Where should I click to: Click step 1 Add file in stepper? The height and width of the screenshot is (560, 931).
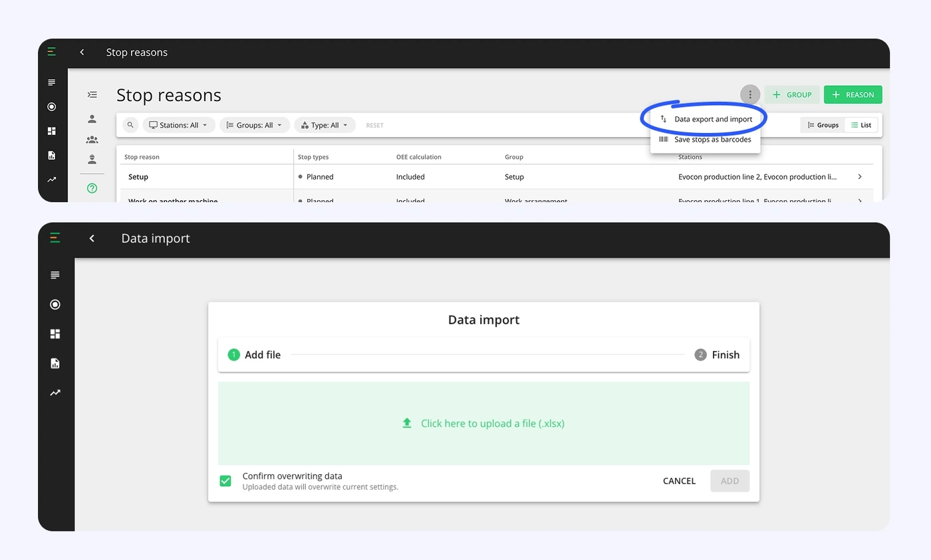[255, 354]
